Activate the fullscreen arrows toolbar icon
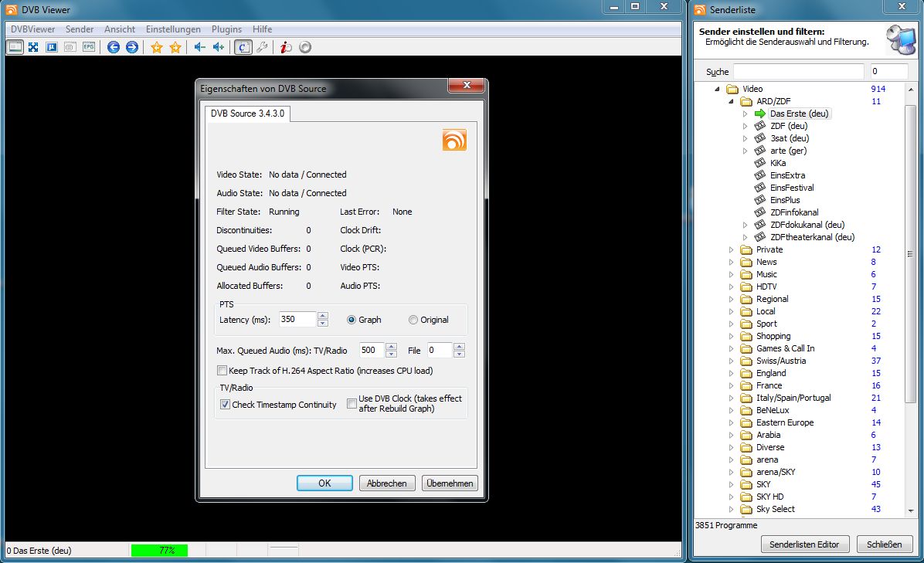 coord(33,47)
